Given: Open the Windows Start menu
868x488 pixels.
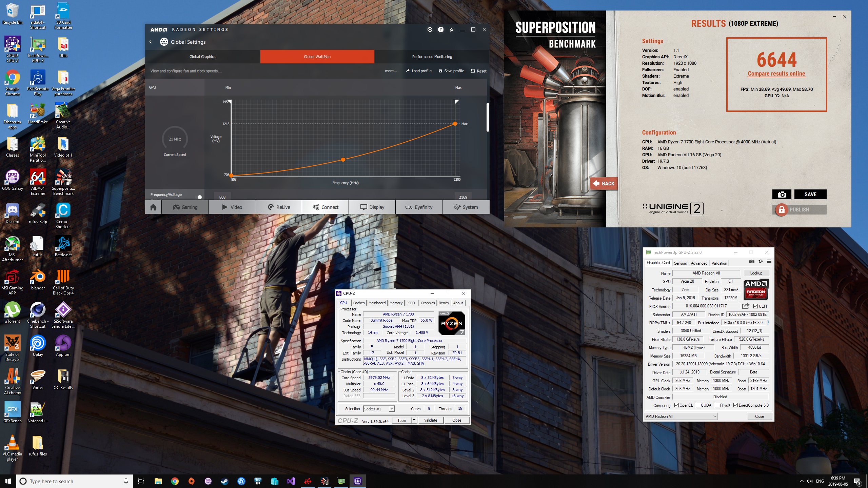Looking at the screenshot, I should click(8, 481).
